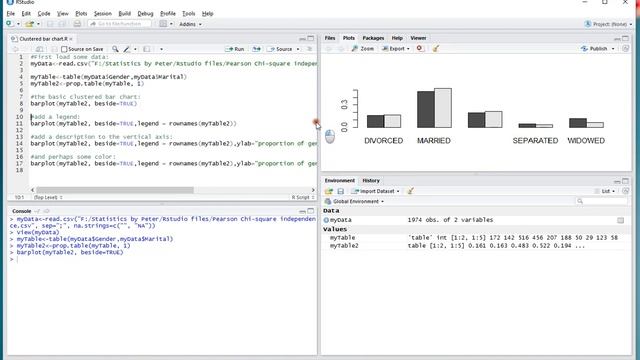The image size is (640, 360).
Task: Open the List view dropdown
Action: coord(605,191)
